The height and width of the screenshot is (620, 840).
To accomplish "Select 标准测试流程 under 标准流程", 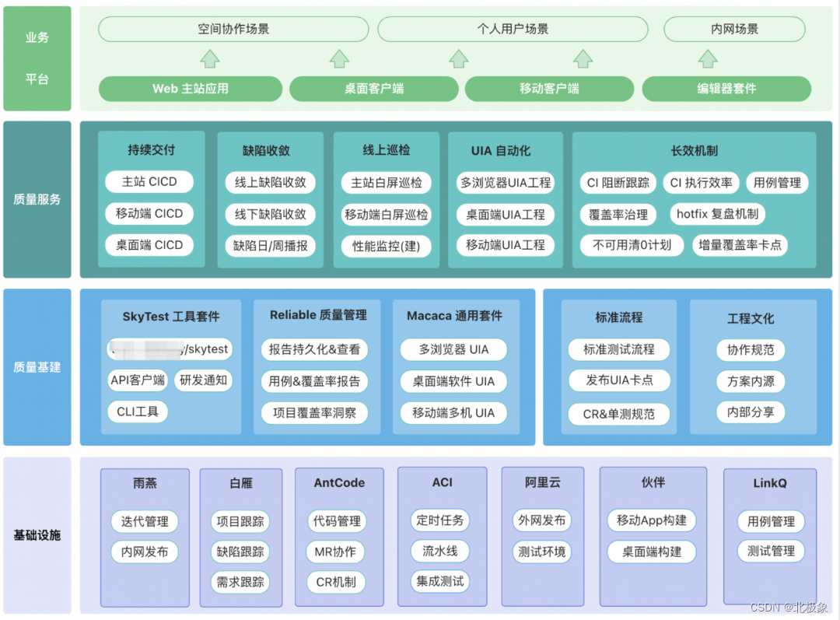I will click(x=618, y=349).
